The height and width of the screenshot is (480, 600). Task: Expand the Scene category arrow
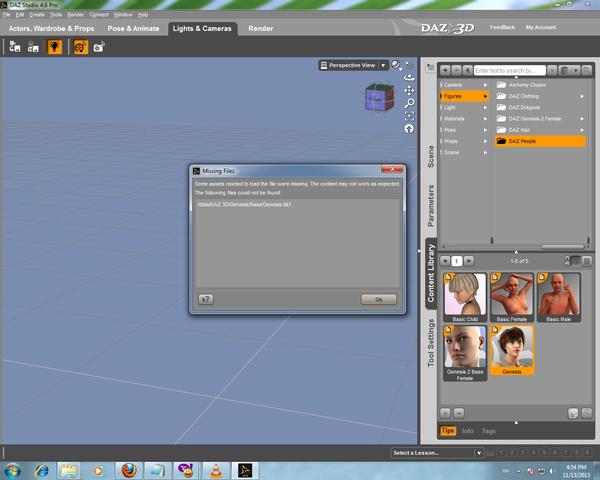click(485, 152)
